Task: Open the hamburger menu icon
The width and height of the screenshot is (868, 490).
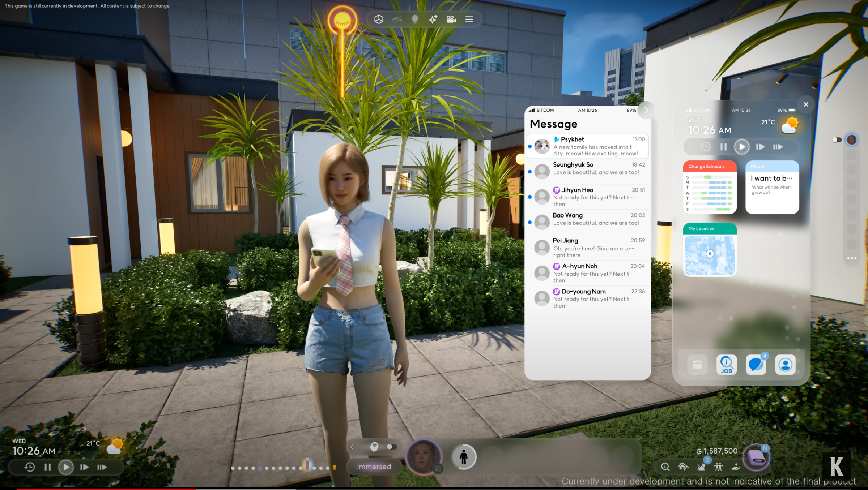Action: 471,19
